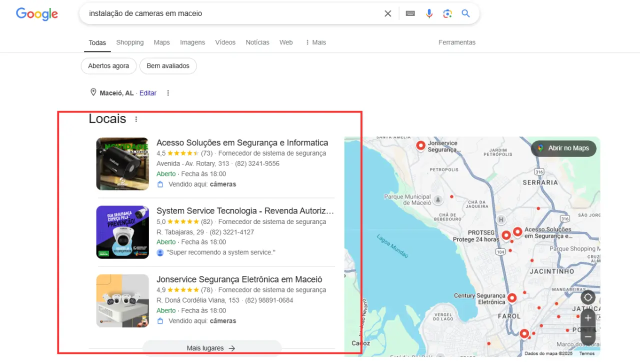This screenshot has height=364, width=640.
Task: Click the shopping bag icon under Jonservice listing
Action: [160, 321]
